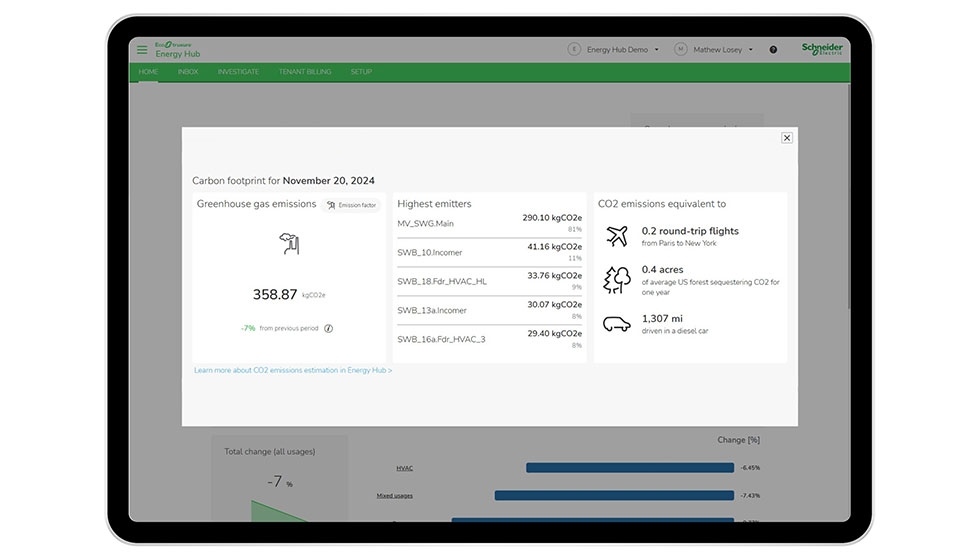Click the greenhouse gas emissions factory icon
This screenshot has width=980, height=560.
289,243
